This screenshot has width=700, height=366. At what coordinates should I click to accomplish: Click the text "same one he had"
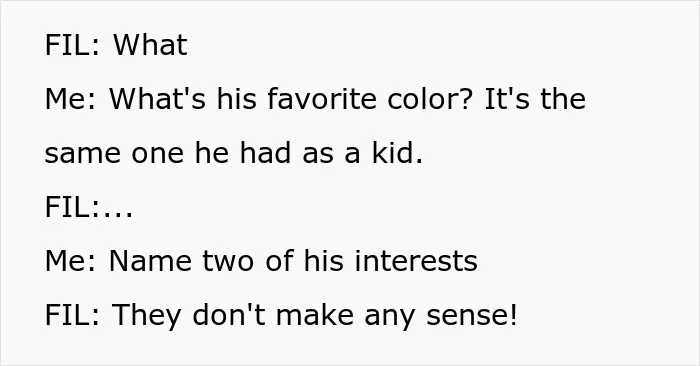pyautogui.click(x=168, y=153)
